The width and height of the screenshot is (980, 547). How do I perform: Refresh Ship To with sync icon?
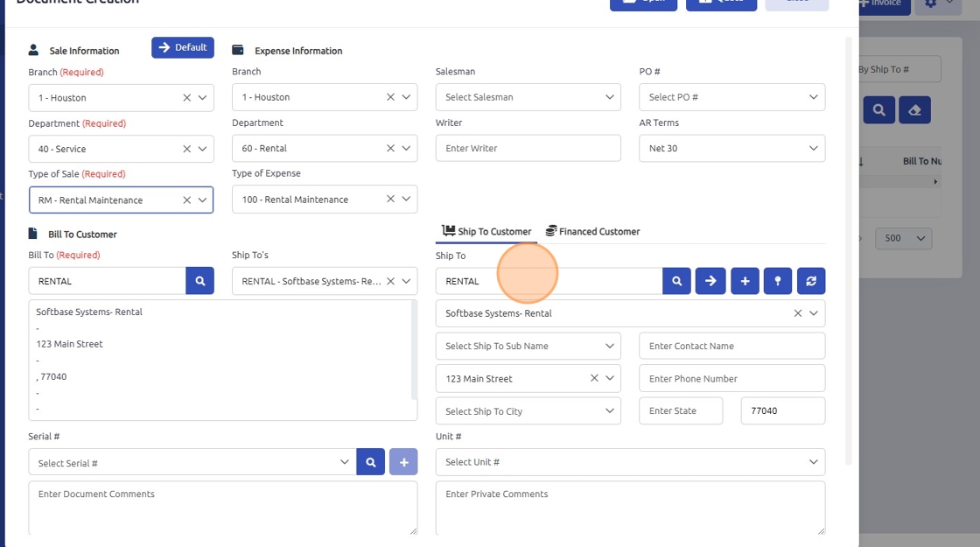pyautogui.click(x=811, y=281)
